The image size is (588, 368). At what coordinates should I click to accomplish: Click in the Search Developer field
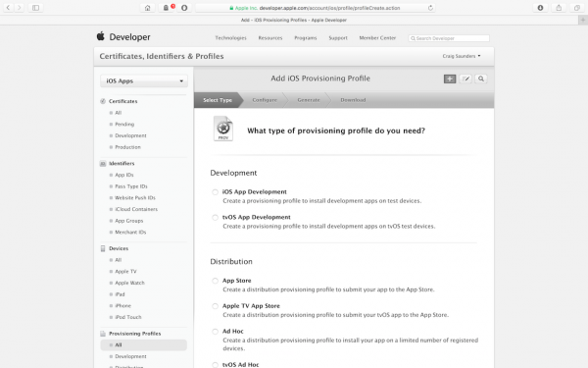[x=449, y=38]
